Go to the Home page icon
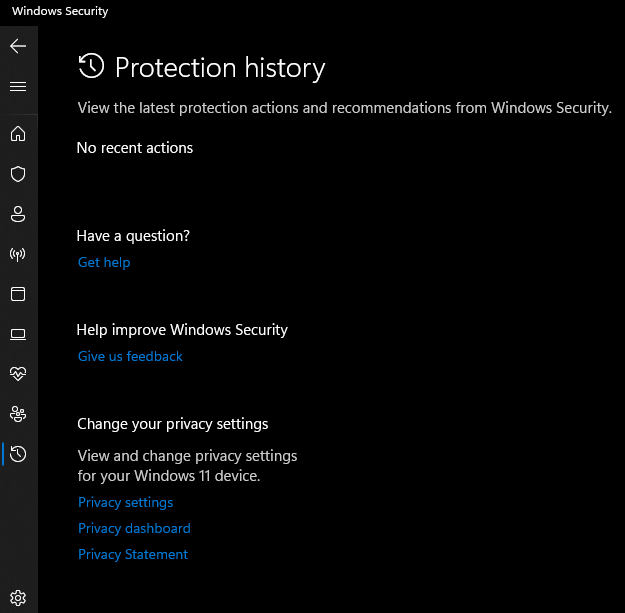Screen dimensions: 625x613 [18, 134]
